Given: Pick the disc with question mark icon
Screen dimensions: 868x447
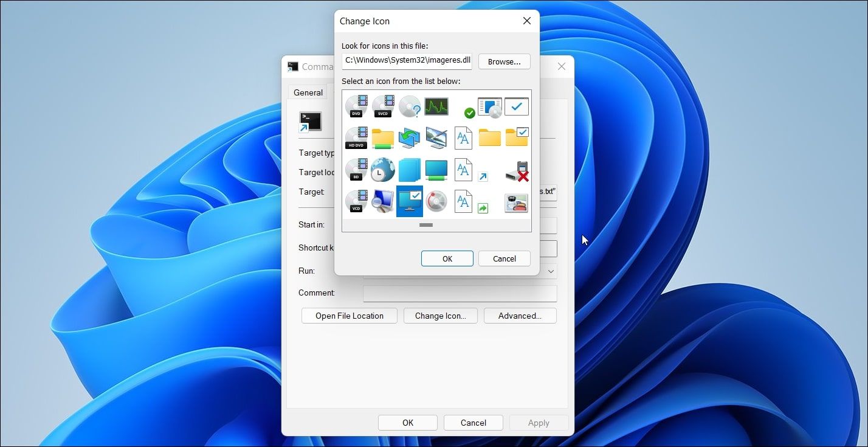Looking at the screenshot, I should (x=410, y=106).
